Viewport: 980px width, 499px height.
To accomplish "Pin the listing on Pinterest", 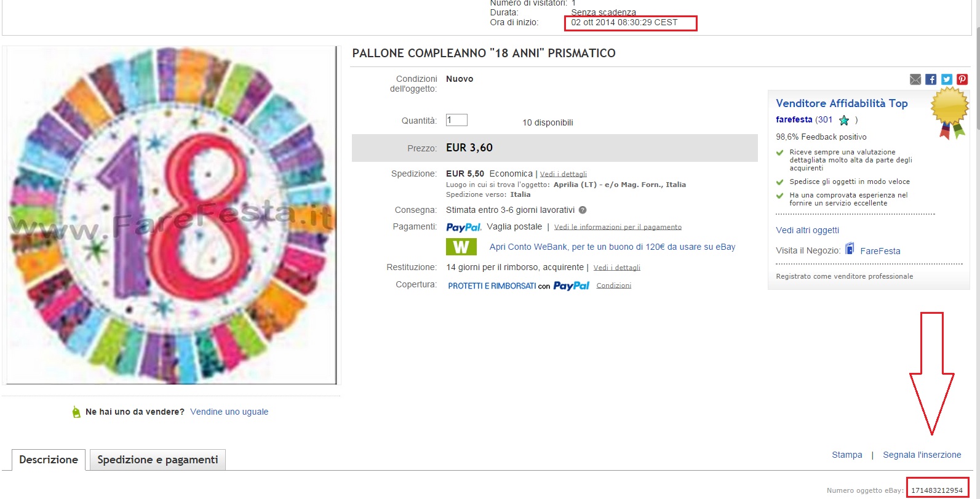I will click(962, 79).
